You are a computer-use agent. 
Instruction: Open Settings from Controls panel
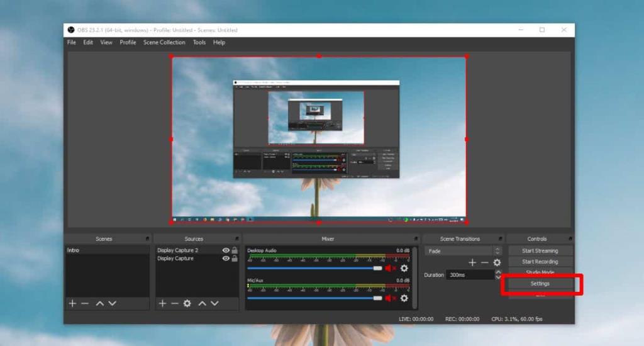pyautogui.click(x=540, y=284)
